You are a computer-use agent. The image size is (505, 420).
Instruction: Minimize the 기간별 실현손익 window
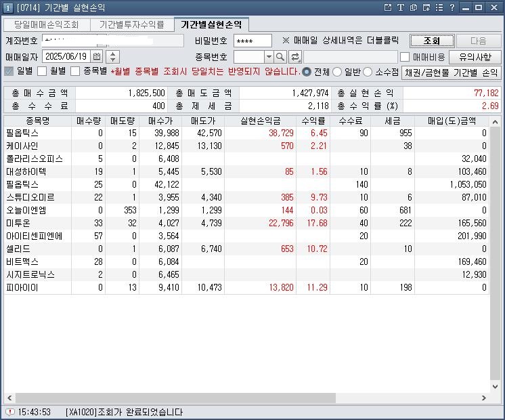pos(466,7)
